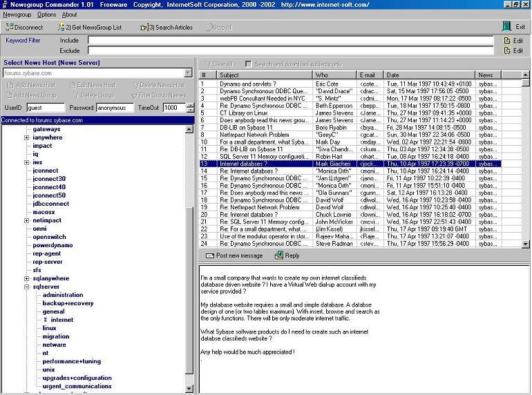532x395 pixels.
Task: Increase TimeOut with the stepper up arrow
Action: coord(190,105)
